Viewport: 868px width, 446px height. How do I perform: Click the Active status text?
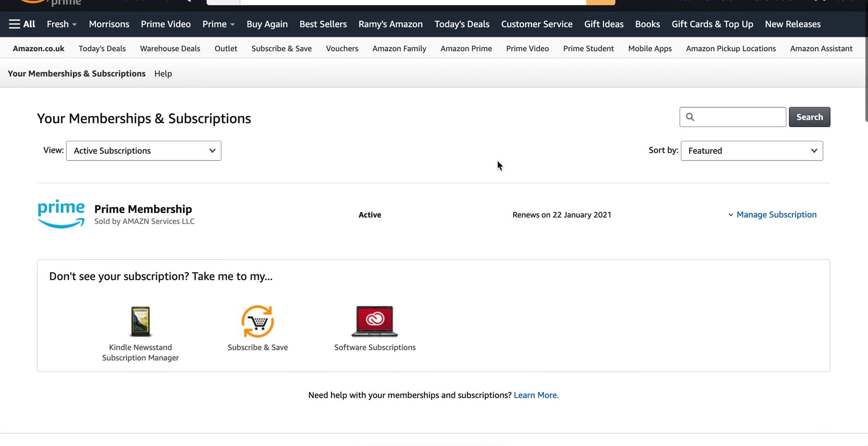pos(370,215)
